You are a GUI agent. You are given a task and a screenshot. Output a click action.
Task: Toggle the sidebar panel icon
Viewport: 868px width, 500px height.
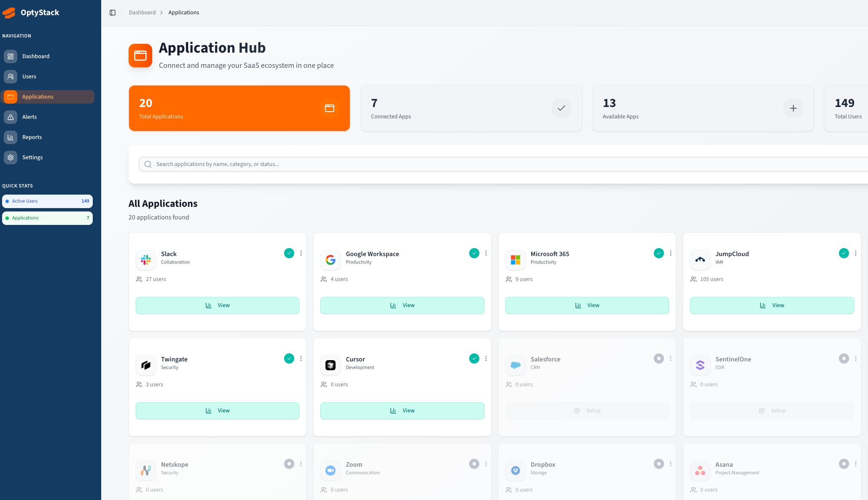[x=113, y=13]
